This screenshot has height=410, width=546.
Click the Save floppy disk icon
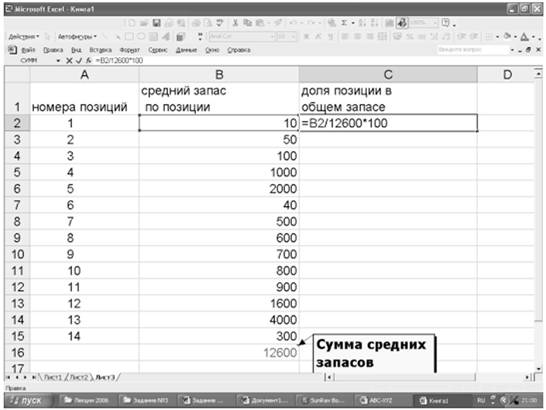(156, 23)
